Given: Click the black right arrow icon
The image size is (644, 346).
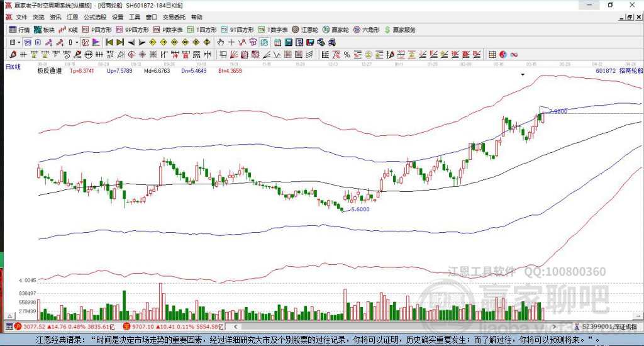Looking at the screenshot, I should [142, 42].
